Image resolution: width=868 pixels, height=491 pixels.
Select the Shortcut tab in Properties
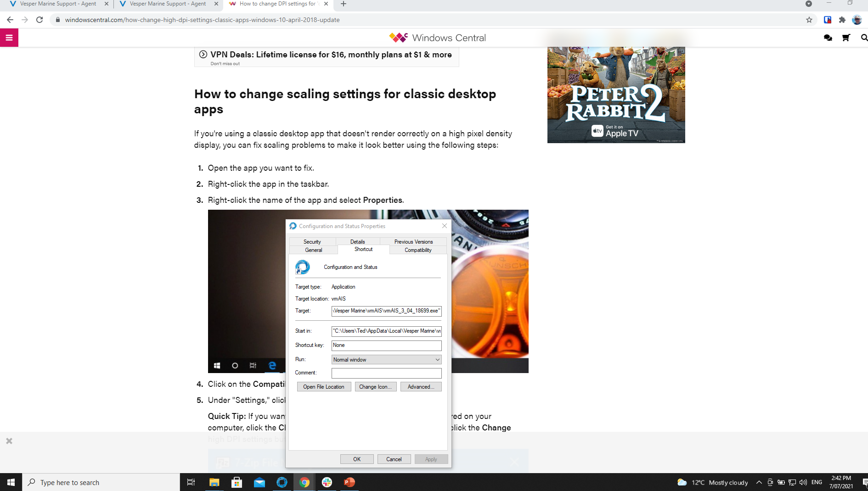tap(364, 249)
